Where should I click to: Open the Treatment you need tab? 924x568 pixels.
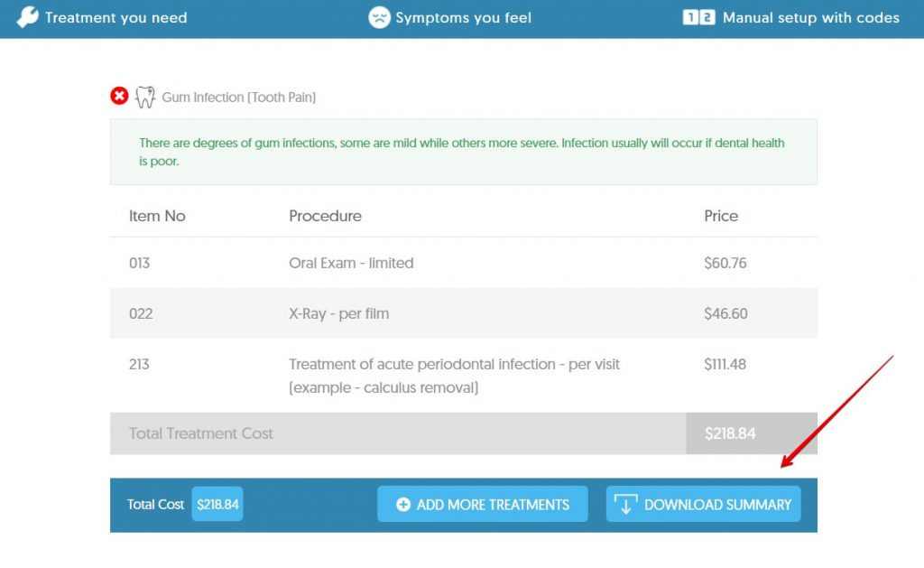tap(102, 16)
